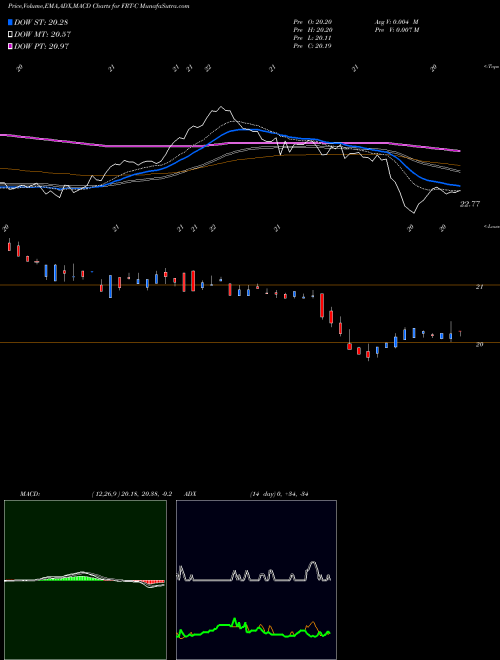This screenshot has height=660, width=500.
Task: Click the chart title mentioning MunafaSutra.com
Action: click(x=98, y=6)
